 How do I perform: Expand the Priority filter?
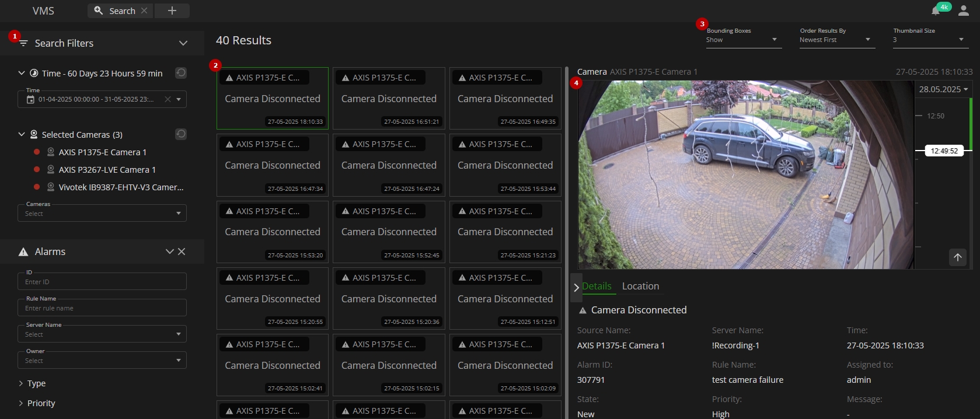coord(21,403)
